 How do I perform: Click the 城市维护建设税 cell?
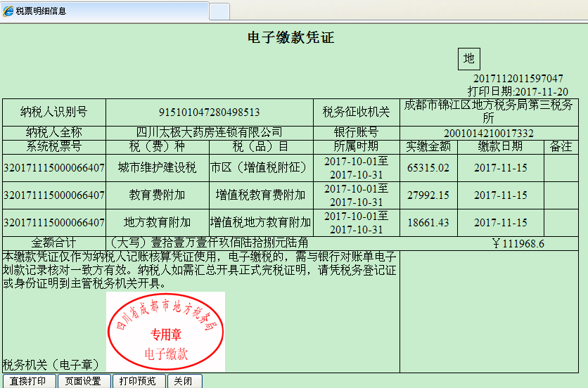[158, 168]
